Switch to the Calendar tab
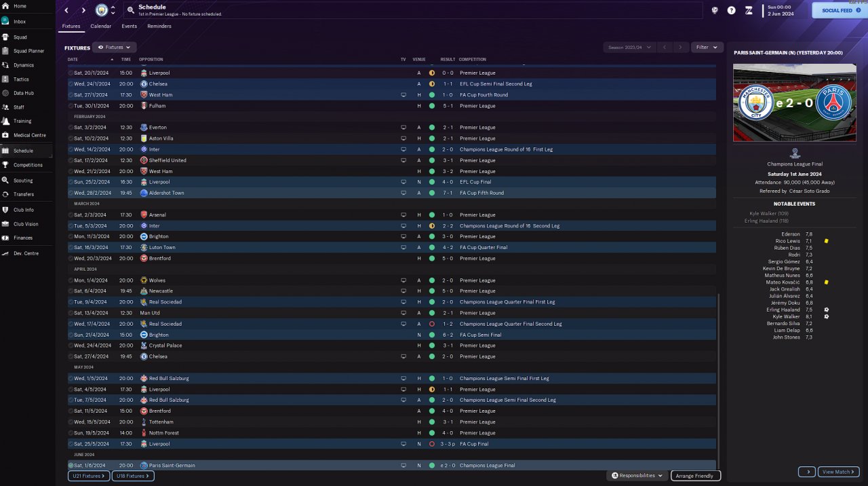Image resolution: width=868 pixels, height=486 pixels. click(x=101, y=26)
